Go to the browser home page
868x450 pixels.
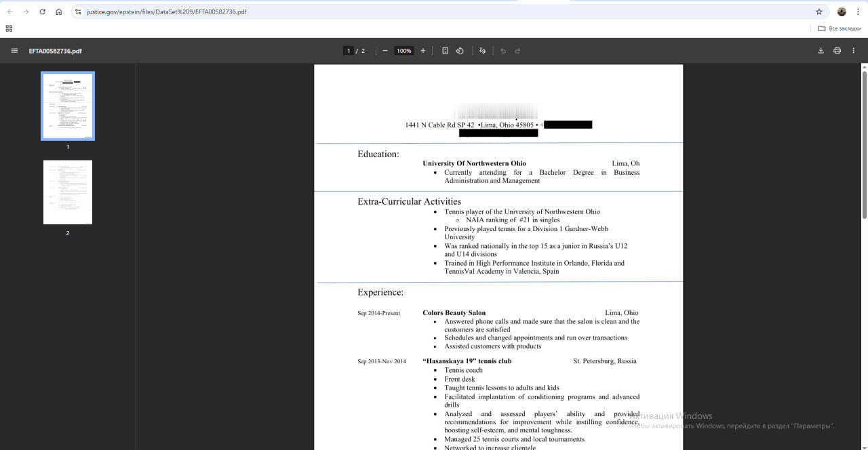click(x=59, y=12)
